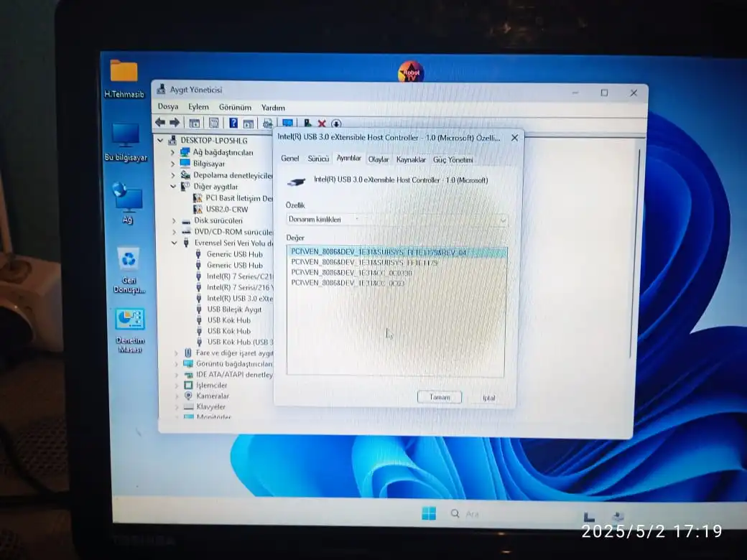
Task: Expand Görüntü bağdaştırıcıları category
Action: tap(176, 364)
